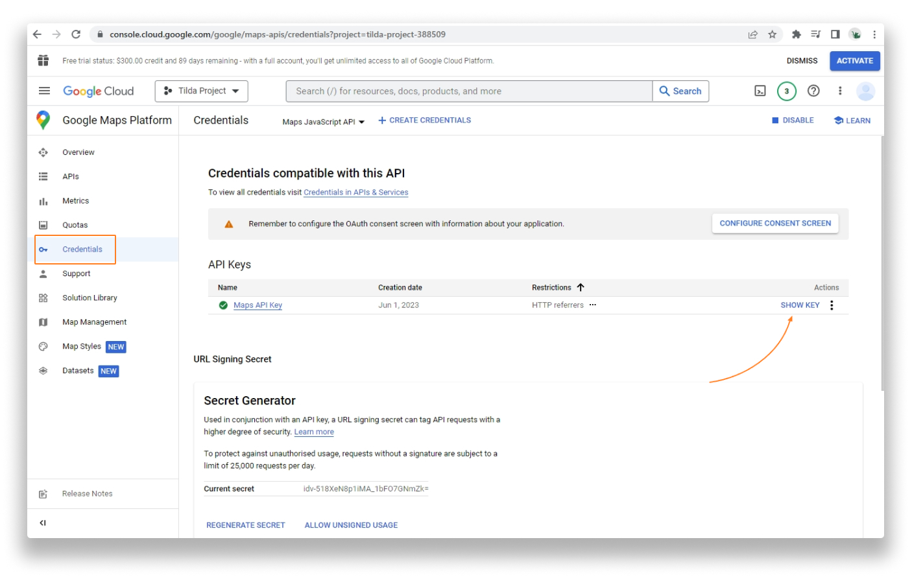The image size is (912, 588).
Task: Click the Jun 1, 2023 creation date
Action: tap(398, 305)
